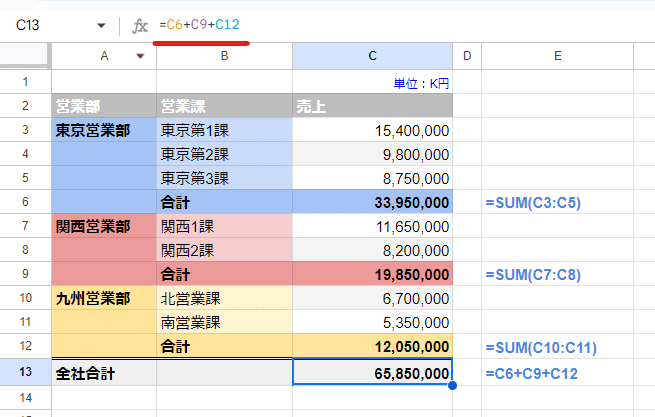Select row 6 header
655x417 pixels.
[25, 202]
